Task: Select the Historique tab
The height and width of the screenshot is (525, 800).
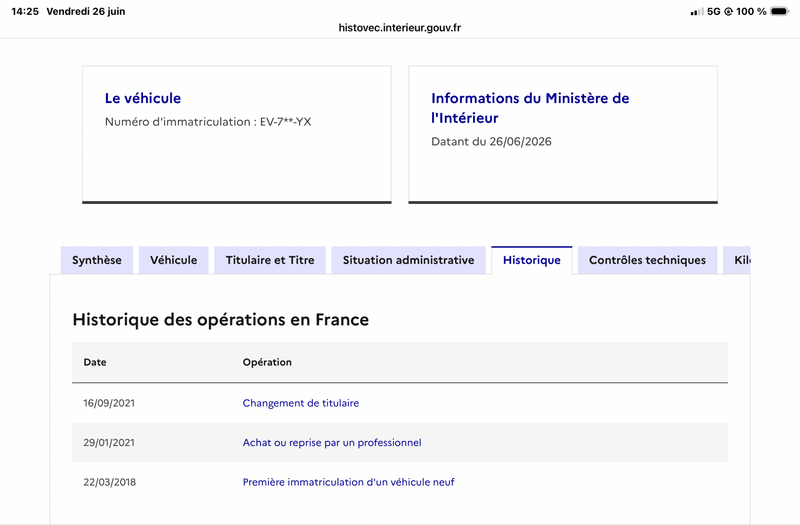Action: click(532, 260)
